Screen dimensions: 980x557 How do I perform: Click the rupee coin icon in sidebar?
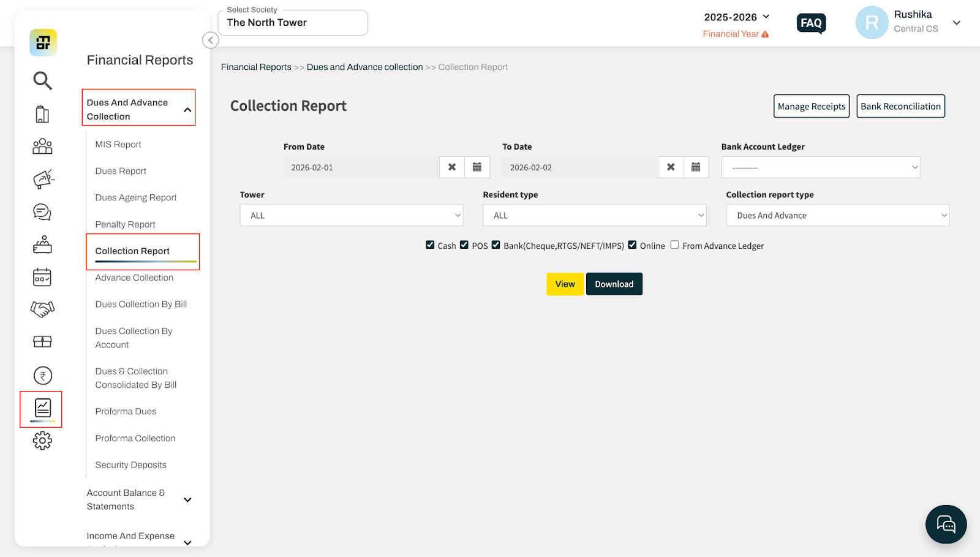point(42,376)
